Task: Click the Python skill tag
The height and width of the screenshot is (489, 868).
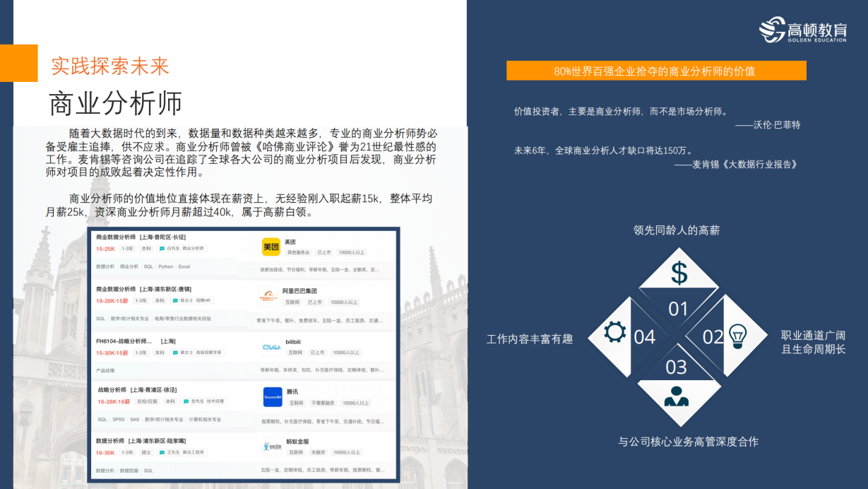Action: pyautogui.click(x=165, y=266)
